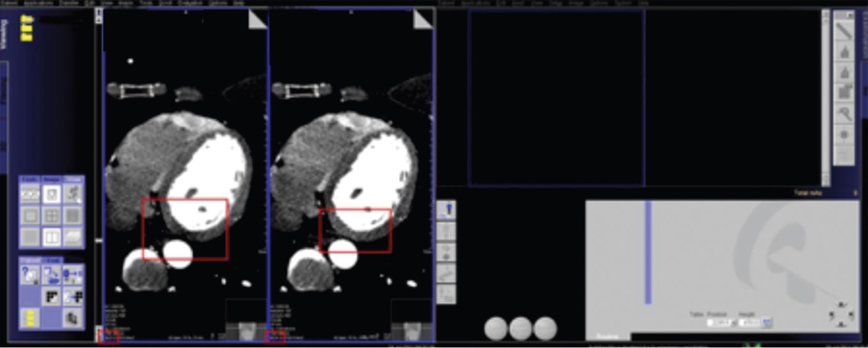Click the yellow stacked-images icon at top left
868x348 pixels.
26,28
